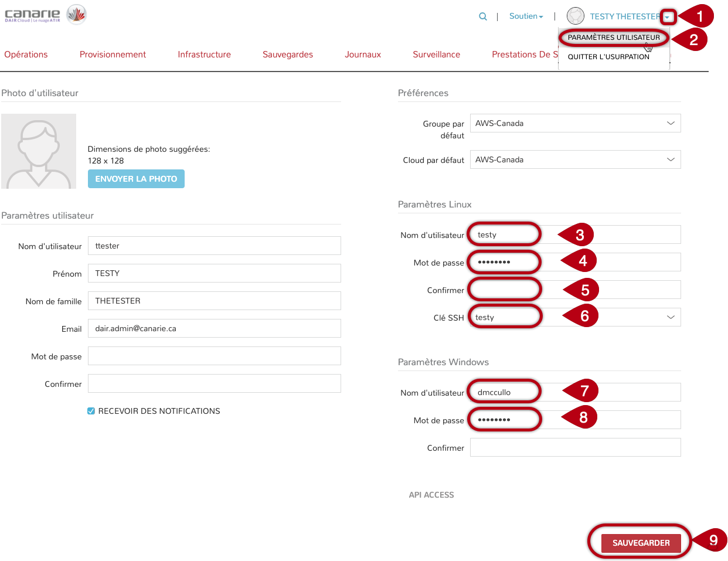728x561 pixels.
Task: Choose Quitter l'usurpation from menu
Action: (608, 57)
